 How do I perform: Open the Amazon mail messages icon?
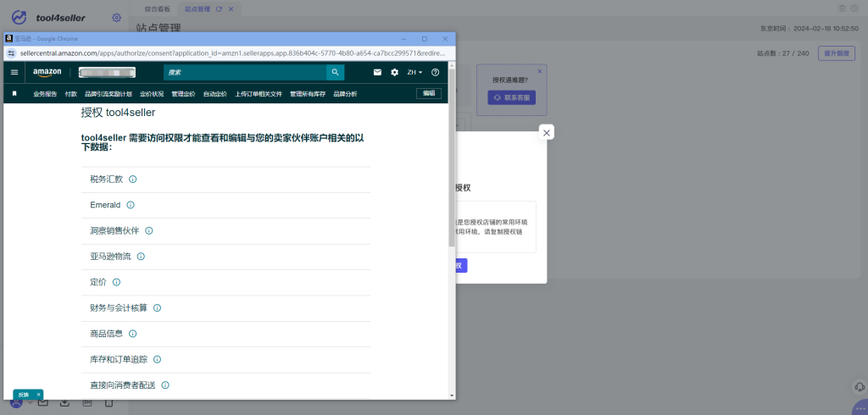(377, 73)
